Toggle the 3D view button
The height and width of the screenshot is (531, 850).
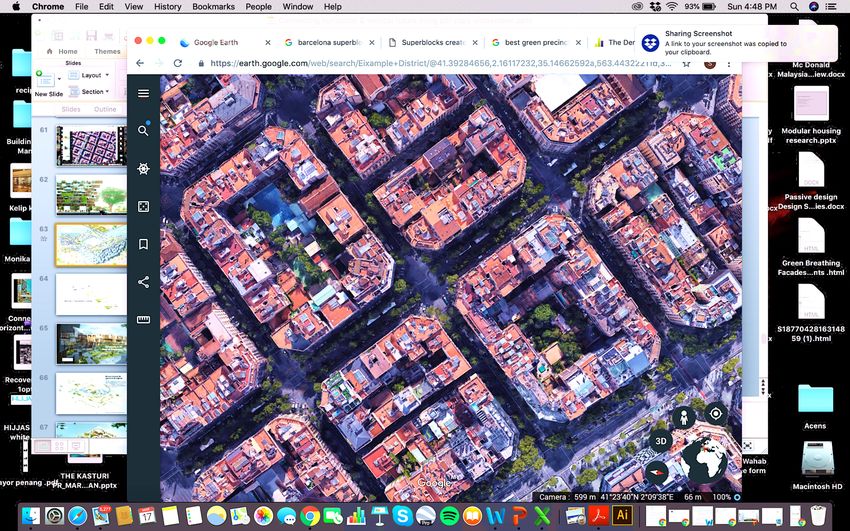click(x=660, y=441)
